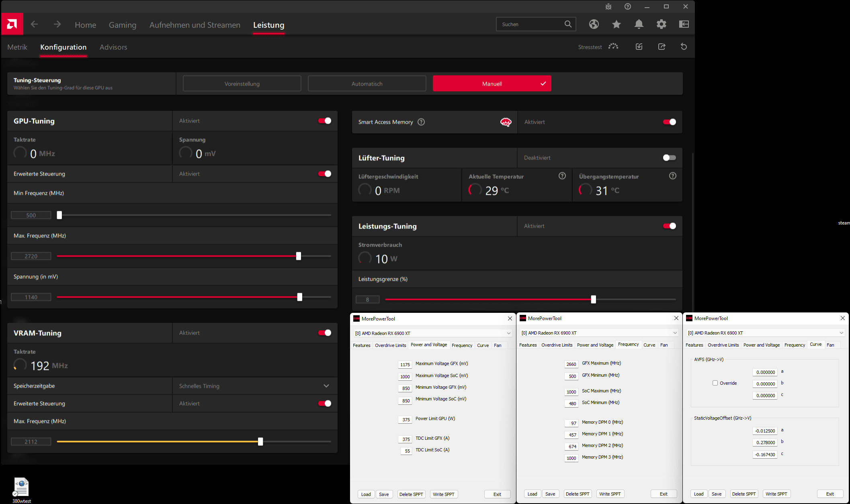Open Speicherzeitgabe Schnelles Timing dropdown
Viewport: 850px width, 504px height.
click(x=255, y=386)
